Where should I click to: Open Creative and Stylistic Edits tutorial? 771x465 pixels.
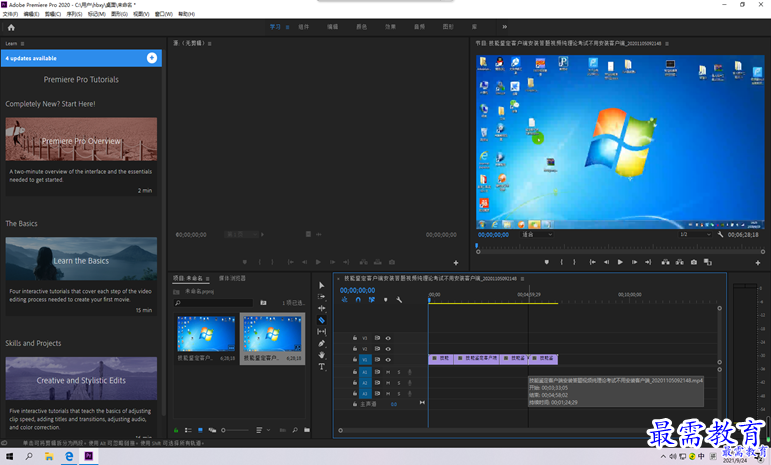coord(81,378)
